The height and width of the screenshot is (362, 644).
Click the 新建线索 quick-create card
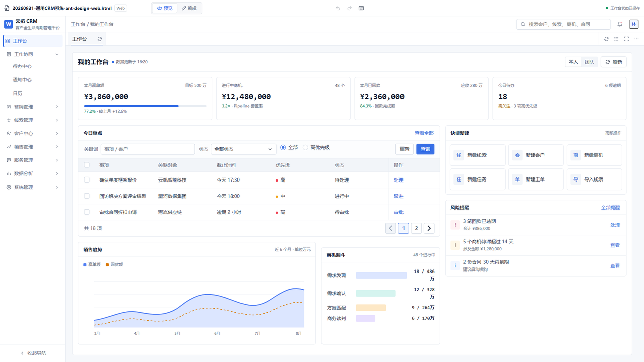point(477,155)
